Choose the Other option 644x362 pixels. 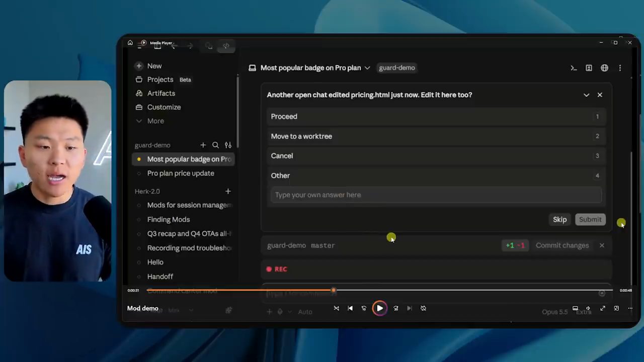(x=436, y=175)
